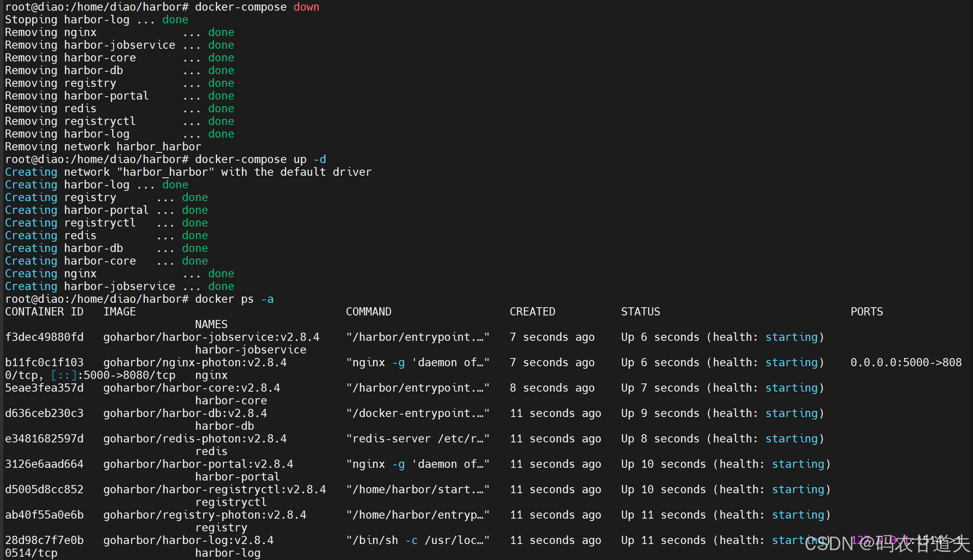
Task: Click the goharbor/redis-photon:v2.8.4 image text
Action: tap(195, 439)
